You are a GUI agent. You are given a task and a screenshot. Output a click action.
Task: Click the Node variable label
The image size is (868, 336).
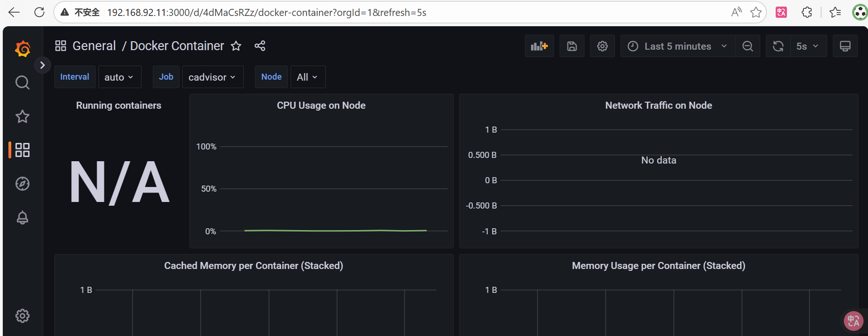pos(271,77)
